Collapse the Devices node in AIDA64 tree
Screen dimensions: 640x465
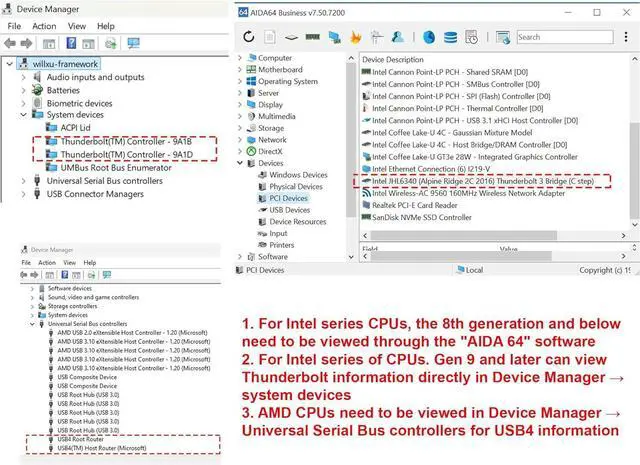(x=241, y=163)
